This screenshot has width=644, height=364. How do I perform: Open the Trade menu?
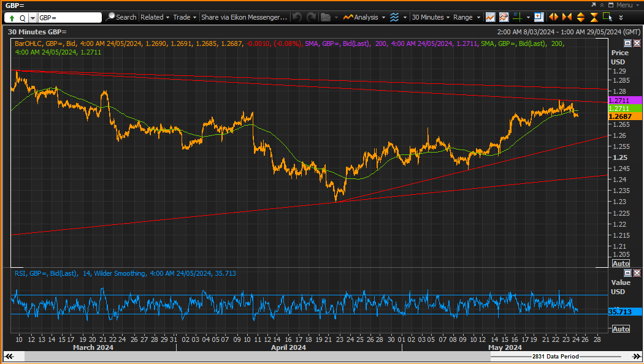pos(185,17)
